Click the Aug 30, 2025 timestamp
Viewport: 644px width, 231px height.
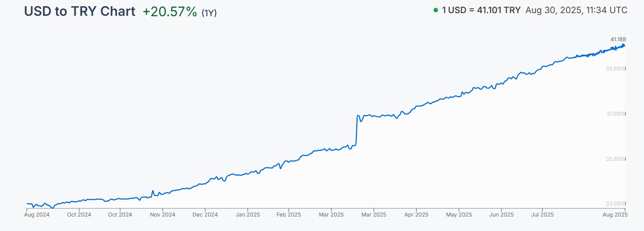tap(576, 10)
